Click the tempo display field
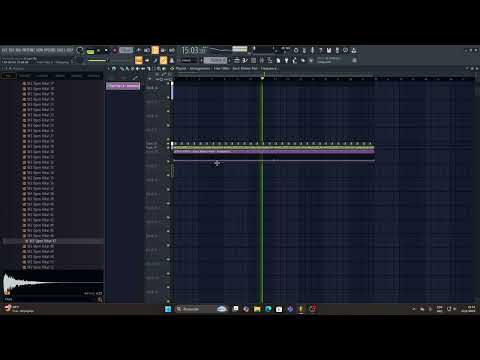This screenshot has width=480, height=360. (x=126, y=50)
